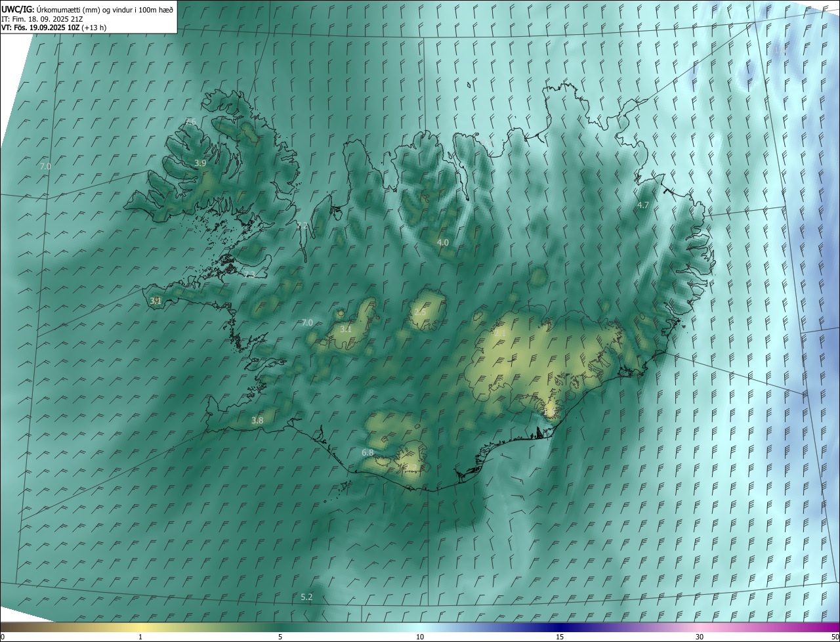Viewport: 840px width, 642px height.
Task: Click the '5.2' value over the southern ocean
Action: pyautogui.click(x=306, y=597)
